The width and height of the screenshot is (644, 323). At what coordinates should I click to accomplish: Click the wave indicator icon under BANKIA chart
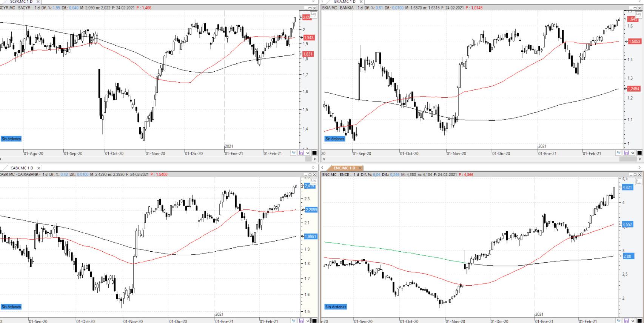618,153
